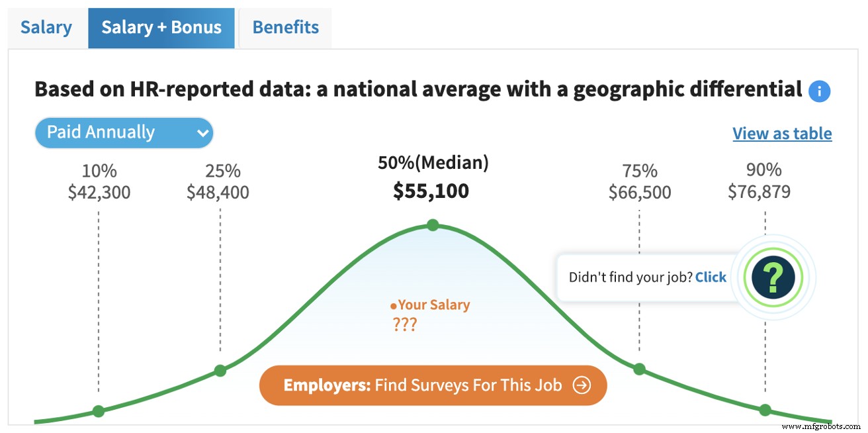Viewport: 868px width, 433px height.
Task: Click the median green dot on curve
Action: [433, 225]
